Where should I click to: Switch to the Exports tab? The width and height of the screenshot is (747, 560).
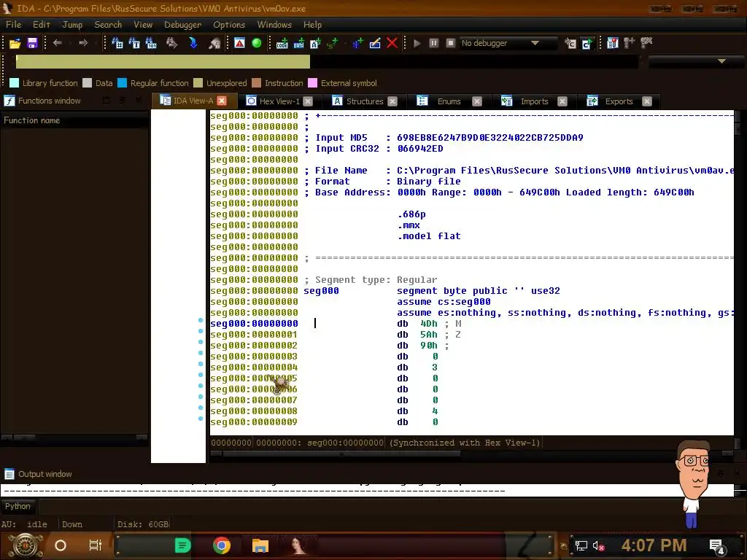pyautogui.click(x=619, y=101)
